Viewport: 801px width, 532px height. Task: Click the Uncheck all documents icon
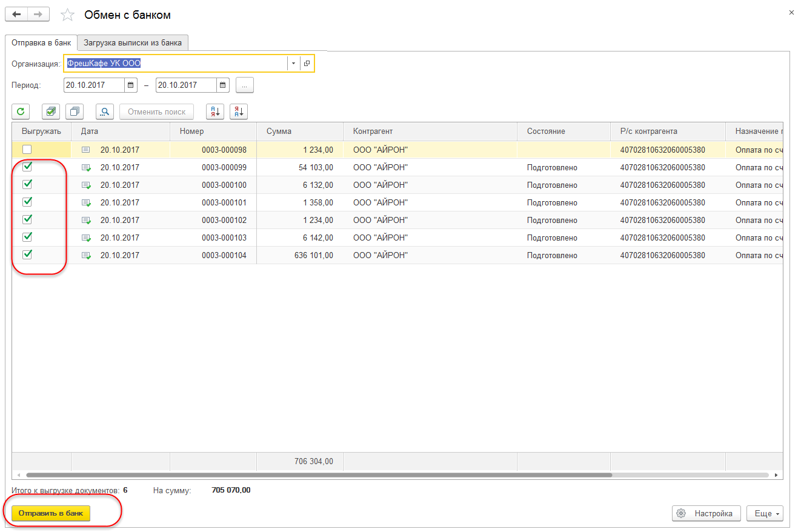75,111
